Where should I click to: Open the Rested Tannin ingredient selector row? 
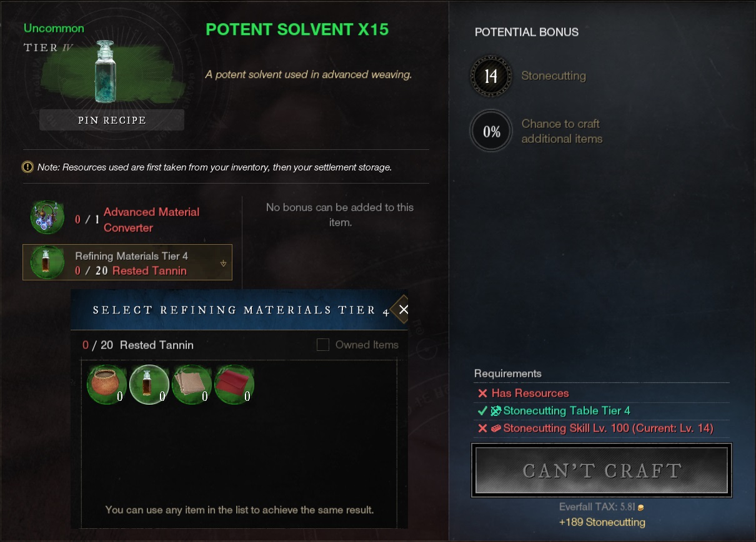coord(127,262)
